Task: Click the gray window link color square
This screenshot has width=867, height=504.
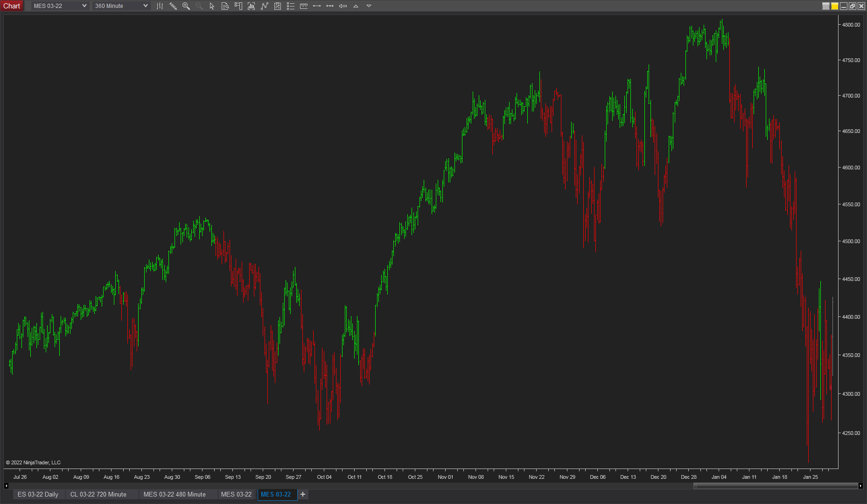Action: point(826,6)
